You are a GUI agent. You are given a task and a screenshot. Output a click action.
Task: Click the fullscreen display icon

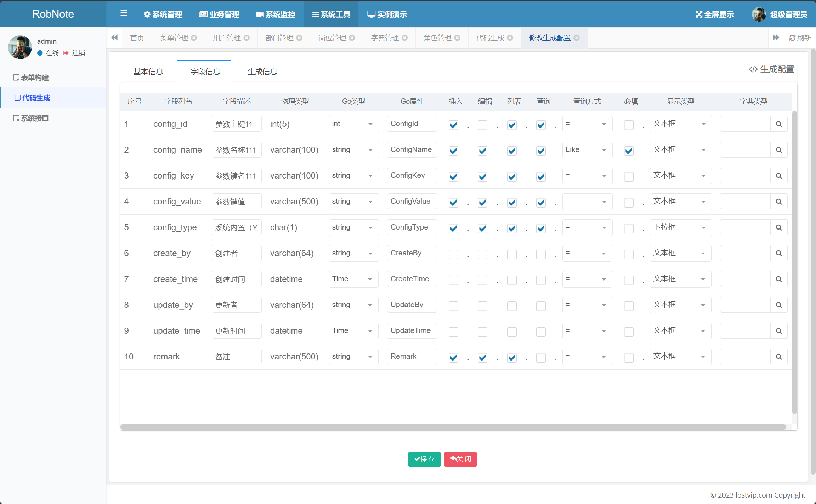(699, 15)
